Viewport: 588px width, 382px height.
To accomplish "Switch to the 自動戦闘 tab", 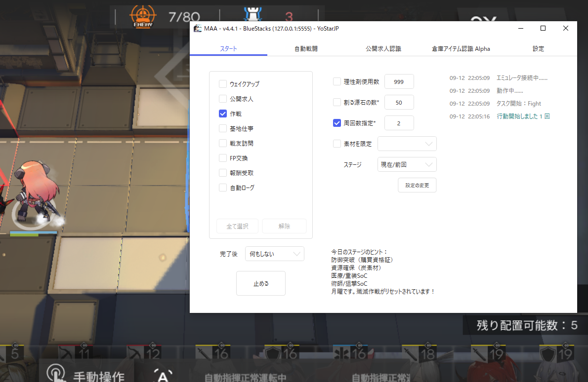I will 306,49.
